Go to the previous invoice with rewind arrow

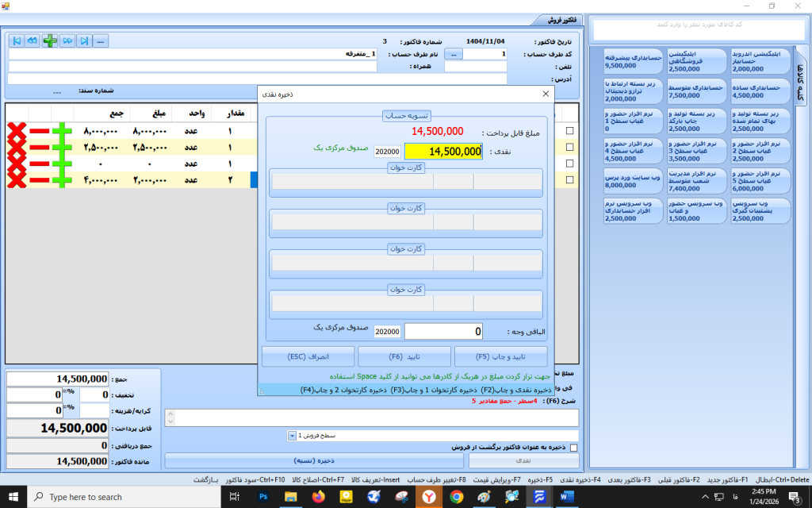pyautogui.click(x=33, y=40)
